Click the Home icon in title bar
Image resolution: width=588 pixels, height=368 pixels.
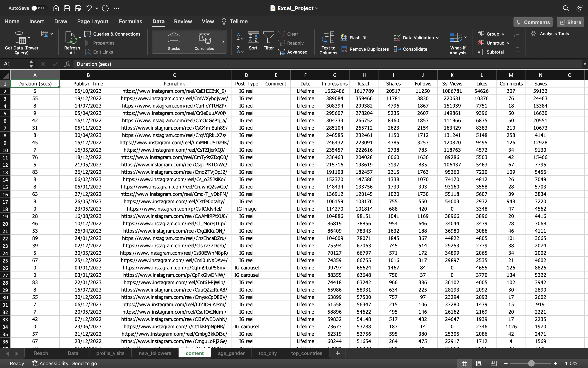click(56, 8)
